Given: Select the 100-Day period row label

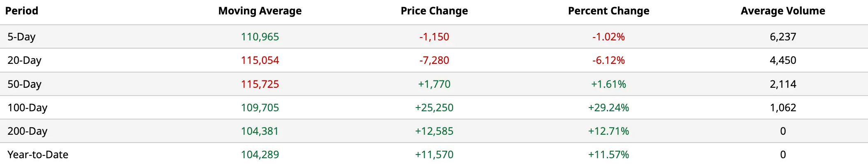Looking at the screenshot, I should tap(27, 108).
